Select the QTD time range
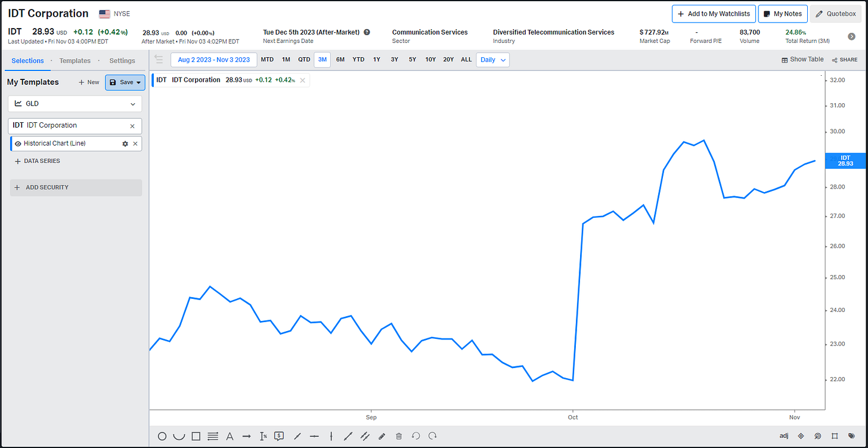This screenshot has width=868, height=448. click(x=304, y=60)
